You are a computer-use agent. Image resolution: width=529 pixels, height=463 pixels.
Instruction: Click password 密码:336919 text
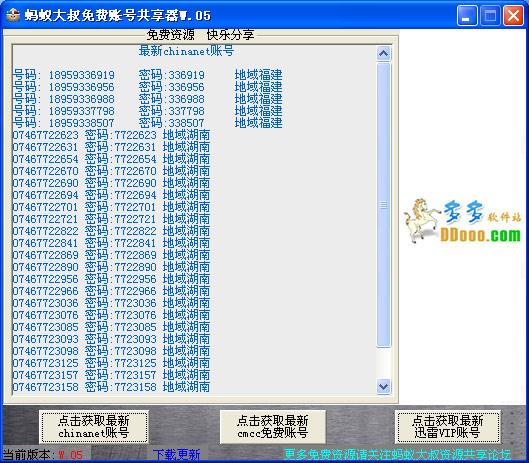point(172,75)
